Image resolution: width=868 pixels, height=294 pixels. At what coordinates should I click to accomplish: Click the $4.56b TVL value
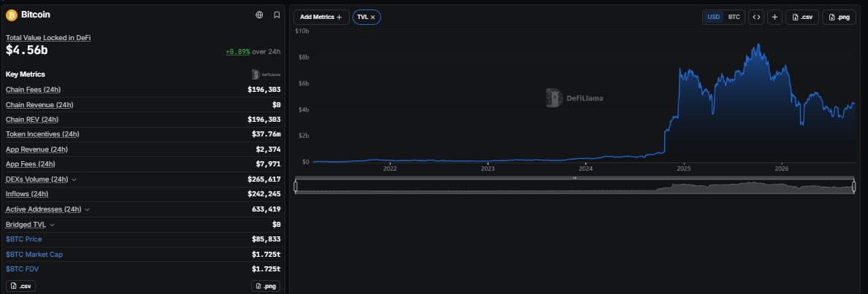click(x=26, y=50)
